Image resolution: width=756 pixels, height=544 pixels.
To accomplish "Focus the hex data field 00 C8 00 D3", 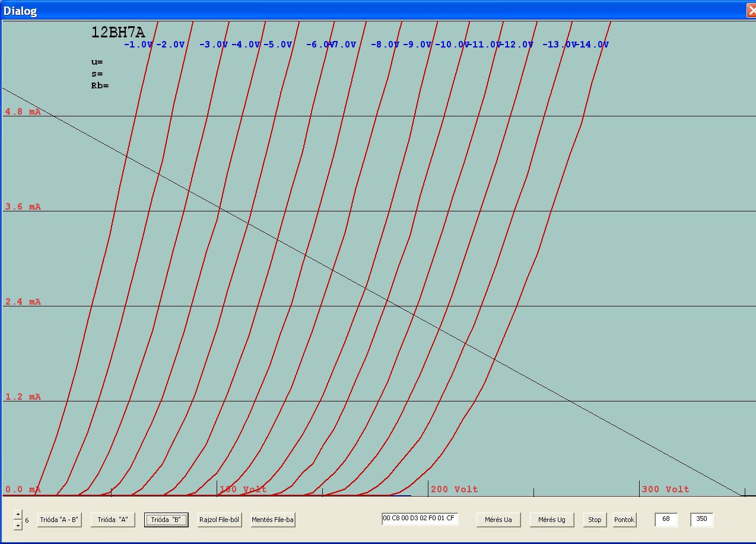I will pos(420,518).
